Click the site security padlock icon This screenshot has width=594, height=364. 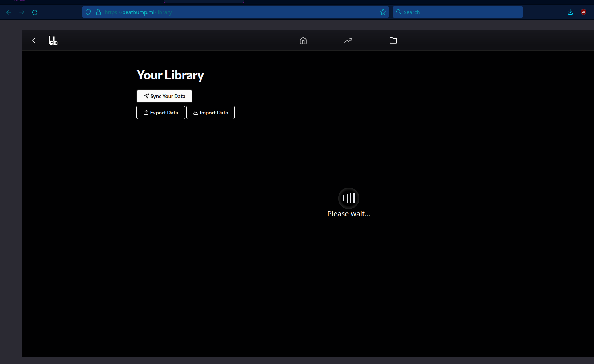click(98, 12)
